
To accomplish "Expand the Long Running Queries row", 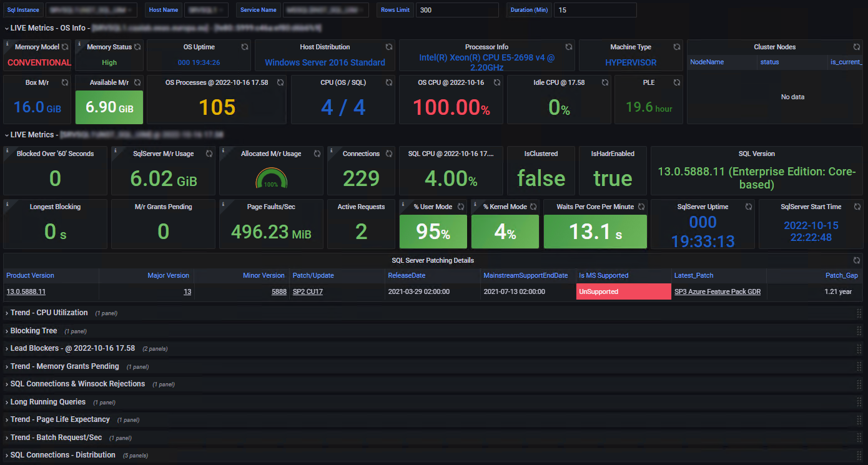I will pyautogui.click(x=47, y=402).
